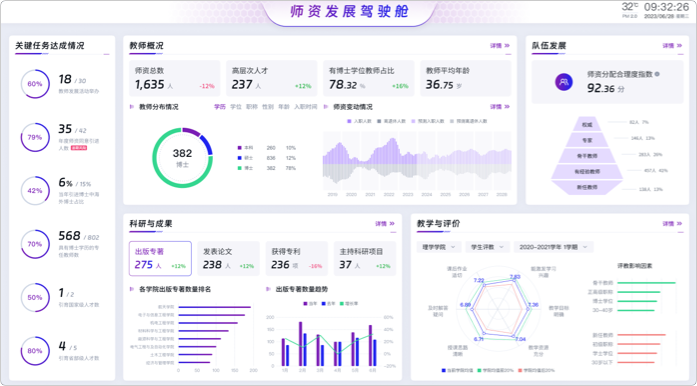
Task: Click the triangle marker before 师资变动情况
Action: (x=326, y=107)
